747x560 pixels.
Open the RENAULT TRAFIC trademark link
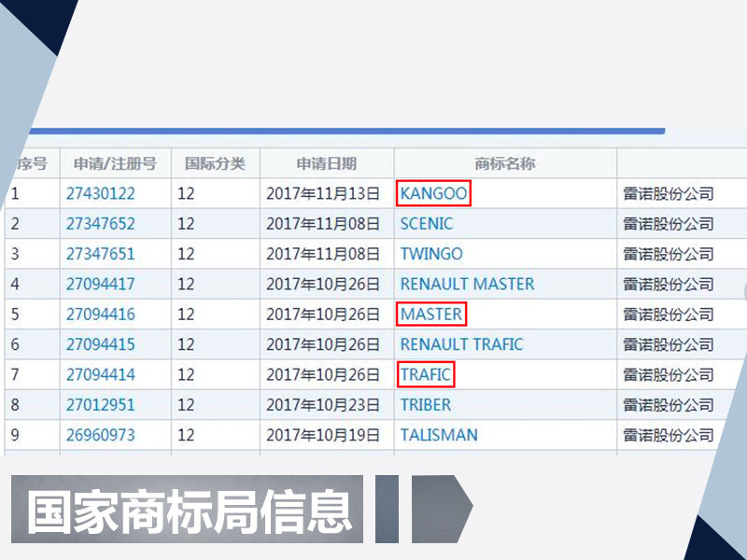pyautogui.click(x=461, y=344)
